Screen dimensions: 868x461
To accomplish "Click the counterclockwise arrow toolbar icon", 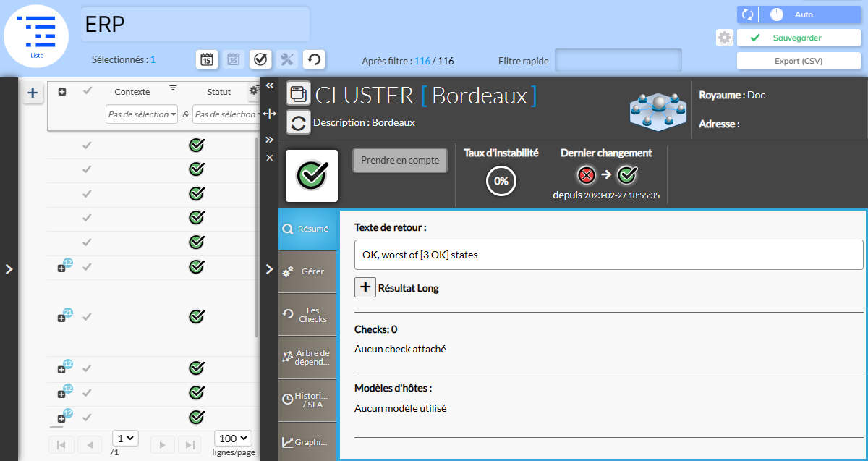I will point(312,59).
